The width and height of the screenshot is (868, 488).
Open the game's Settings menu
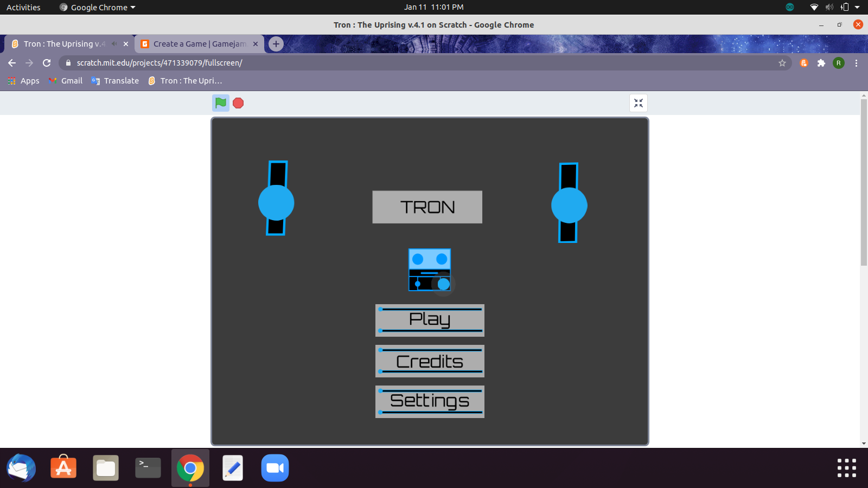(430, 402)
